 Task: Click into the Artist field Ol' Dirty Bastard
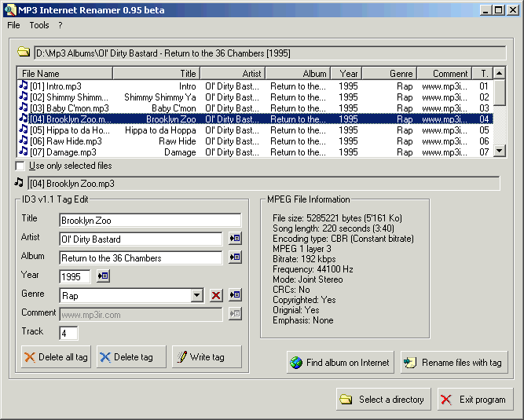pos(141,239)
